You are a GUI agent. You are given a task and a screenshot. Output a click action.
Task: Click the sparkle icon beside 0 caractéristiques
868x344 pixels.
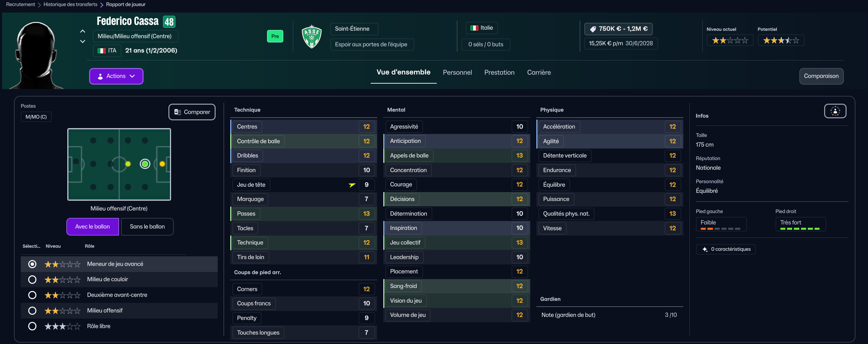coord(705,250)
